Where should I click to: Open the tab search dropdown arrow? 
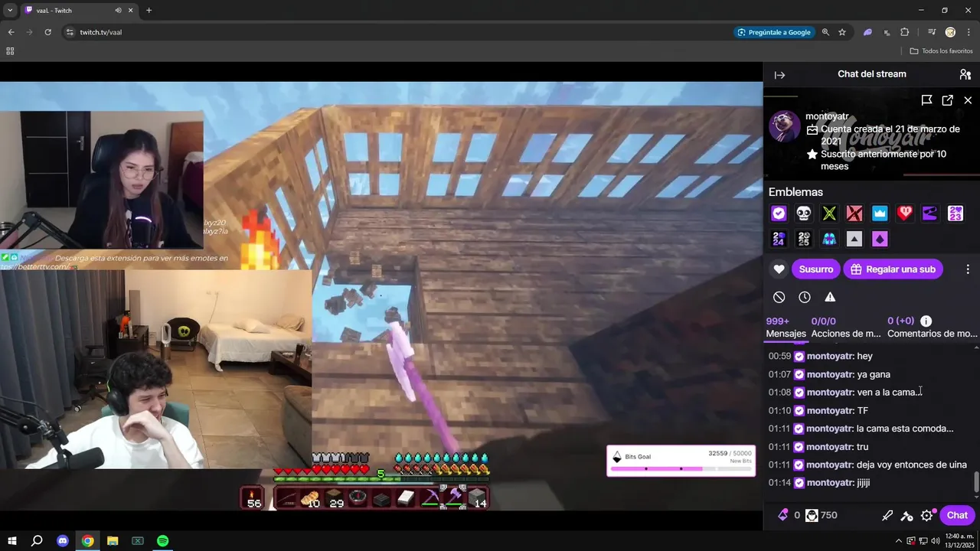[x=10, y=11]
